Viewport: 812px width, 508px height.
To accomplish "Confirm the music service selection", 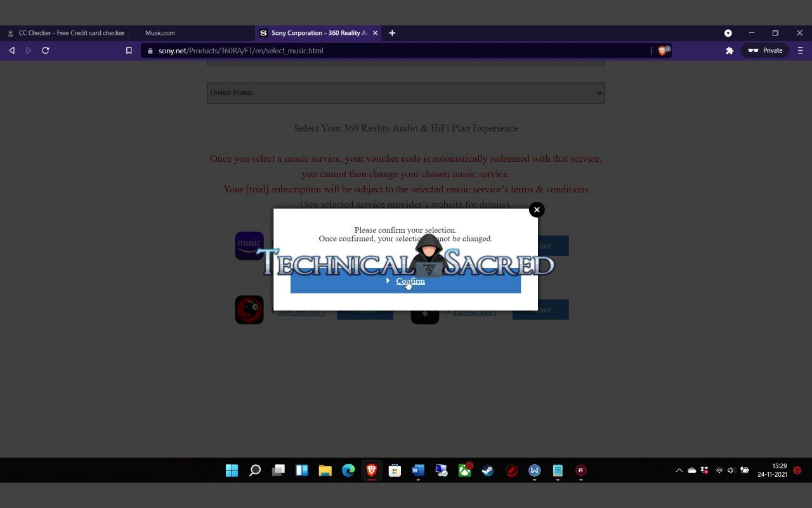I will click(x=405, y=281).
